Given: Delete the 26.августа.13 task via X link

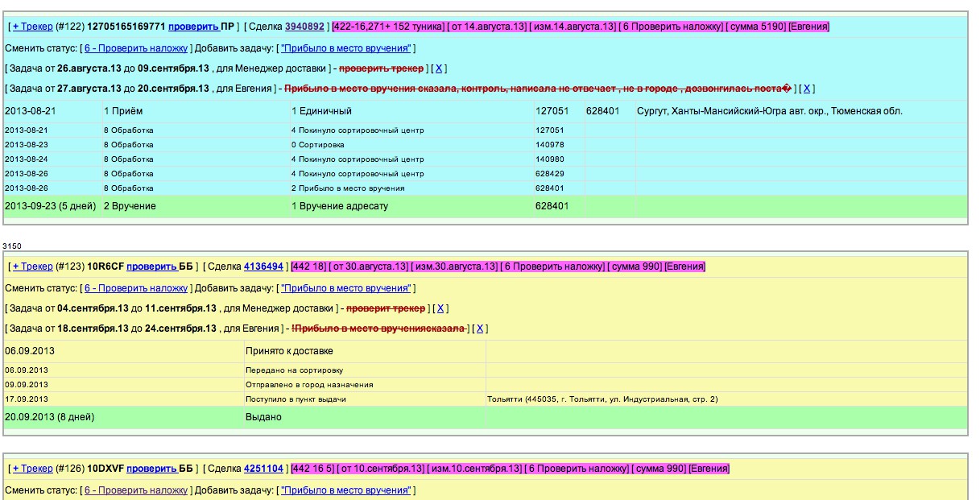Looking at the screenshot, I should (439, 68).
